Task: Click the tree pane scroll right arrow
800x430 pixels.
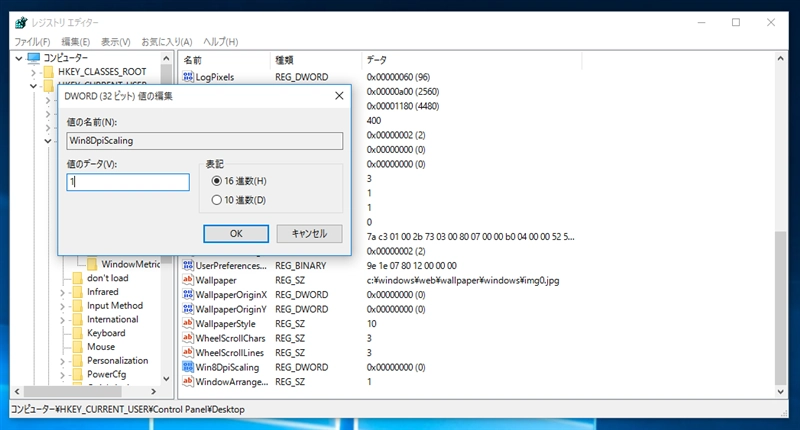Action: pos(153,391)
